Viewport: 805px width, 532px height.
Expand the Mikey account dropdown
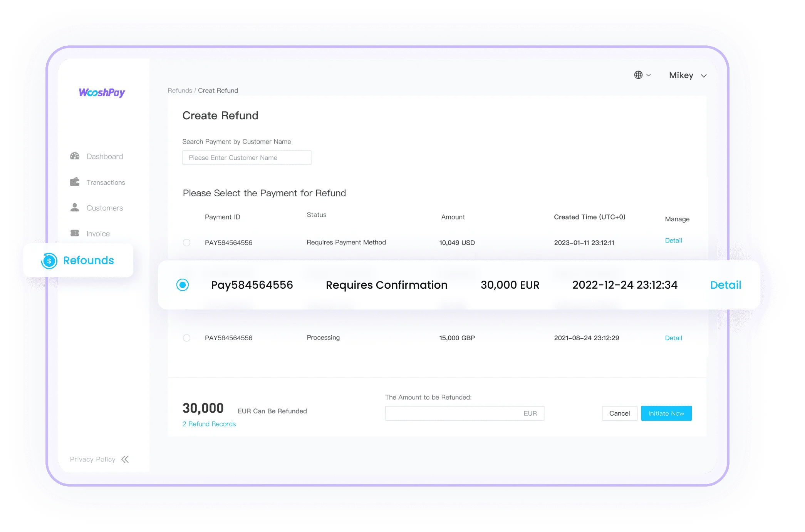coord(704,76)
